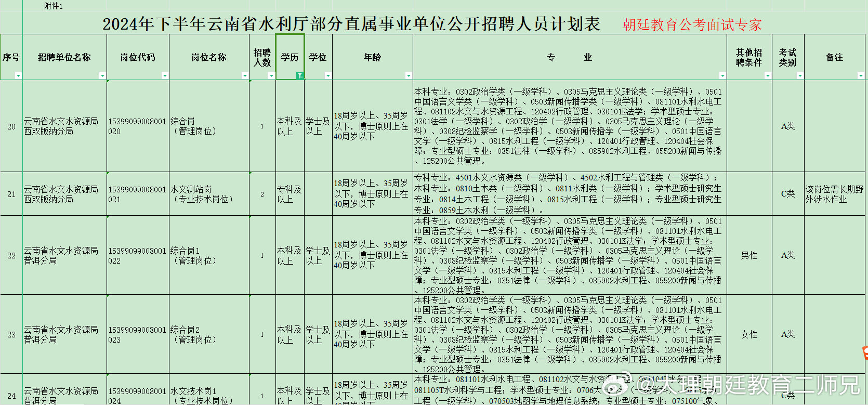The image size is (868, 405).
Task: Click the major requirements cell in row 20
Action: [x=570, y=126]
